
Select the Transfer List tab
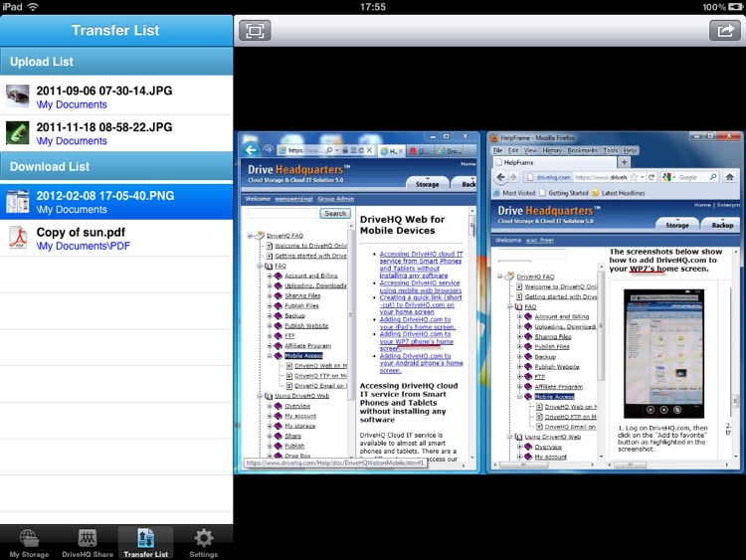click(x=145, y=543)
